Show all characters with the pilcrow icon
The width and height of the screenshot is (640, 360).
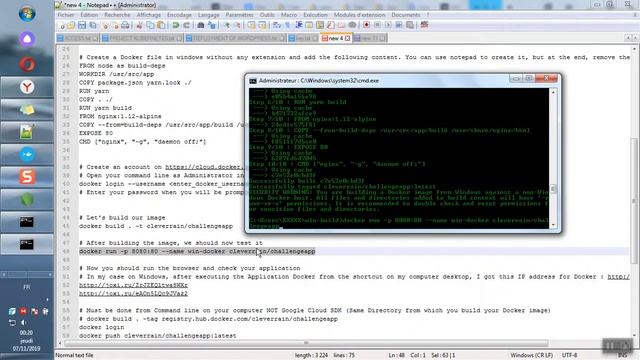[287, 25]
